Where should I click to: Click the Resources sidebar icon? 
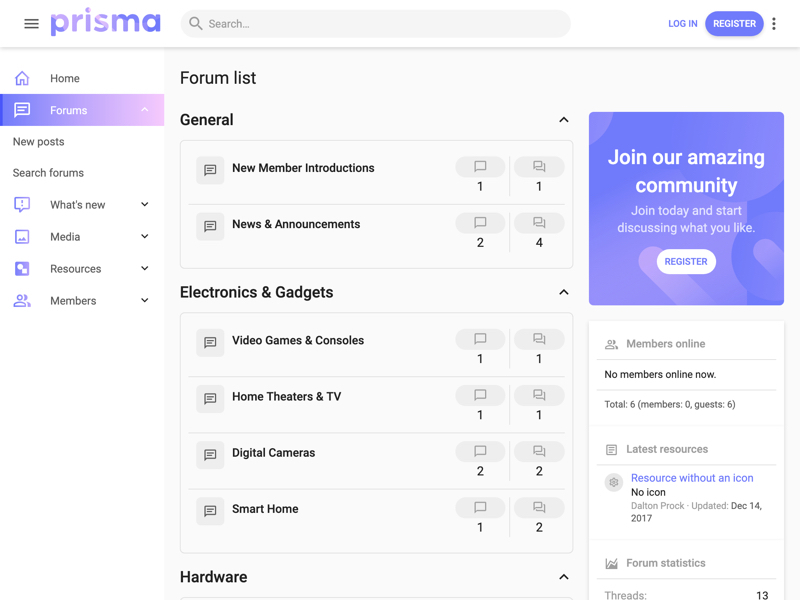click(x=22, y=268)
